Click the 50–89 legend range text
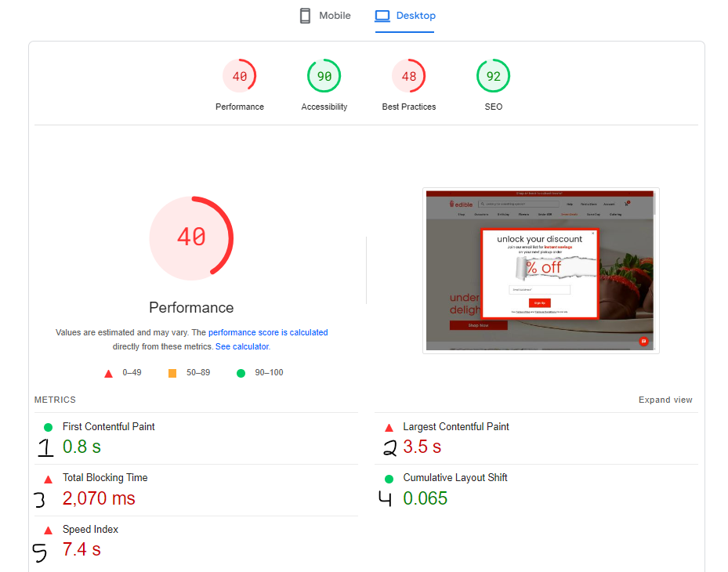The image size is (728, 572). pyautogui.click(x=198, y=372)
